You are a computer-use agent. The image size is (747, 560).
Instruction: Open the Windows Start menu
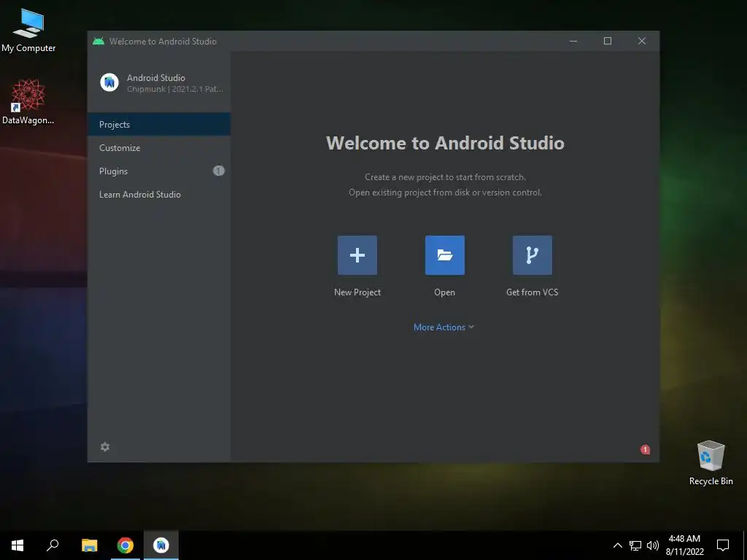pyautogui.click(x=18, y=545)
